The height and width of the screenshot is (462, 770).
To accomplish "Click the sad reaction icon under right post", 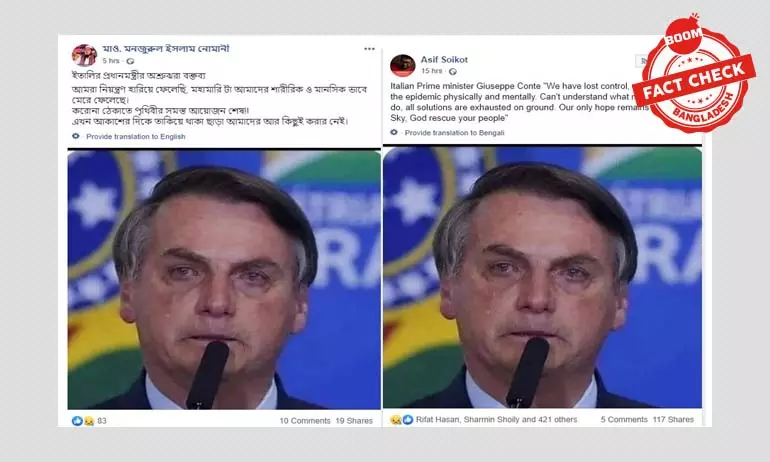I will click(395, 420).
